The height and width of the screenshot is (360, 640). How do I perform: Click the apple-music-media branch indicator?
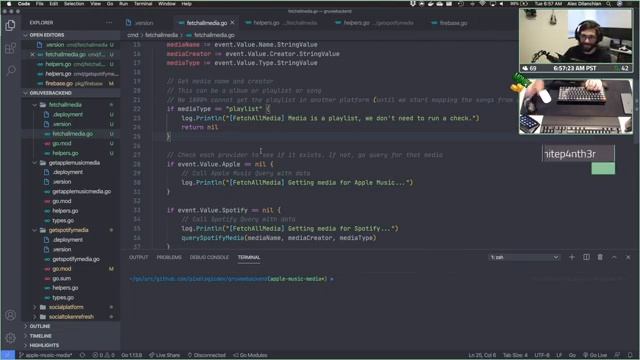pyautogui.click(x=46, y=355)
